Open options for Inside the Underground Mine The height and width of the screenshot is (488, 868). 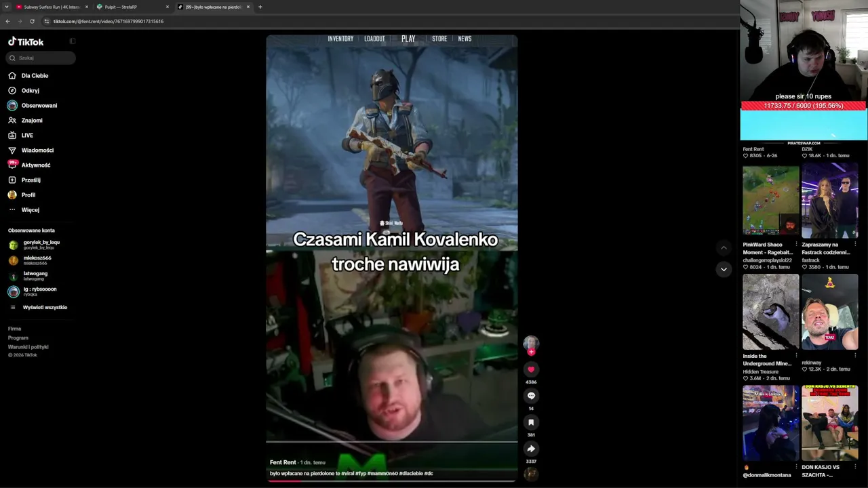coord(796,356)
